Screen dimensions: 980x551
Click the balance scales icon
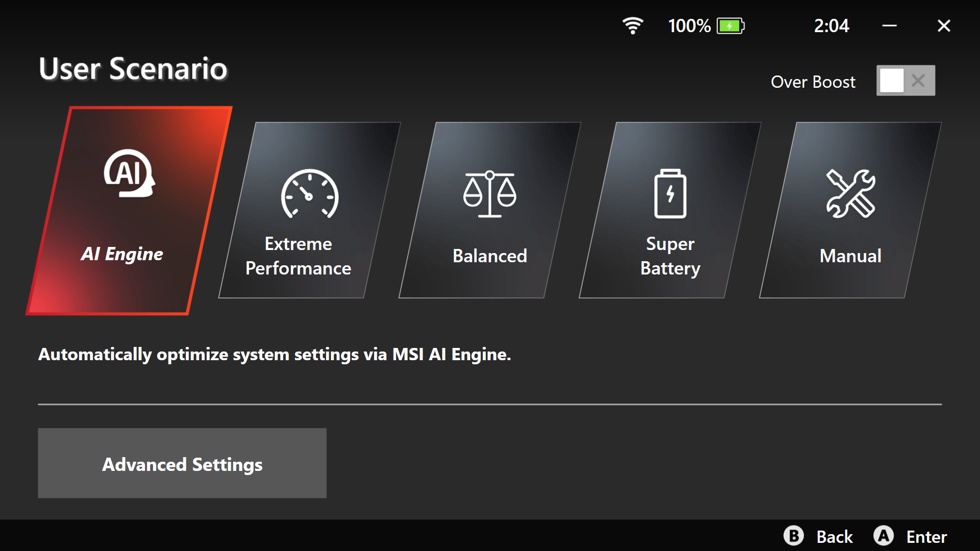click(x=489, y=194)
